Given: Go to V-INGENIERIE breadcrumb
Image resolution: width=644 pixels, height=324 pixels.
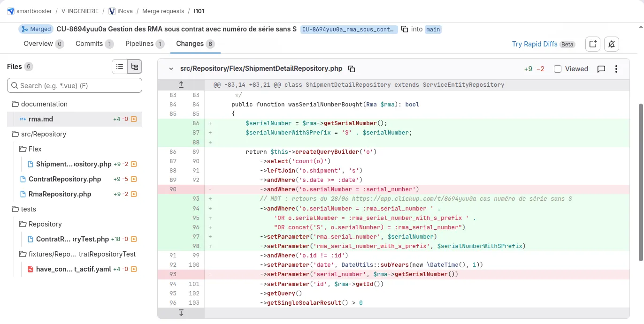Looking at the screenshot, I should (x=79, y=11).
